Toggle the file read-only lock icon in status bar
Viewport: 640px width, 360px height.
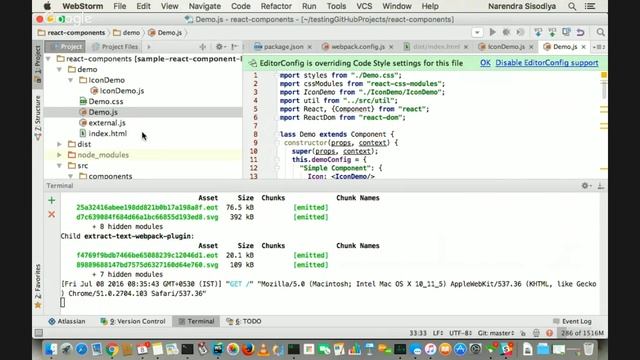523,333
